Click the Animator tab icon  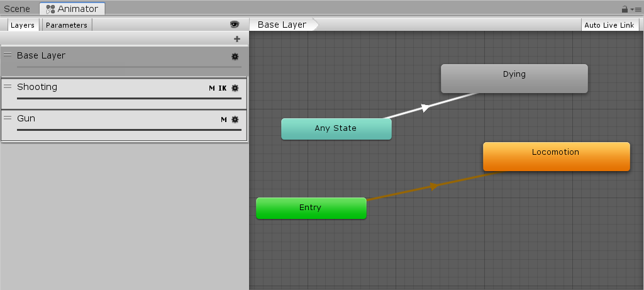50,9
